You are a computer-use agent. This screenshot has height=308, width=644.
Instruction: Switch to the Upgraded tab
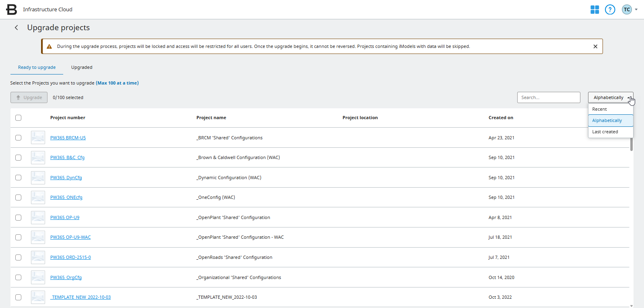tap(82, 67)
